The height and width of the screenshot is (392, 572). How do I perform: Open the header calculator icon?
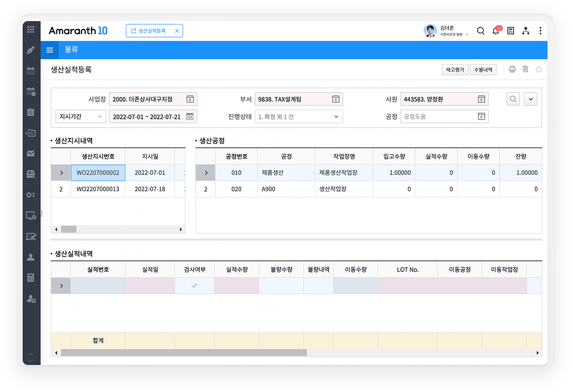[x=511, y=31]
